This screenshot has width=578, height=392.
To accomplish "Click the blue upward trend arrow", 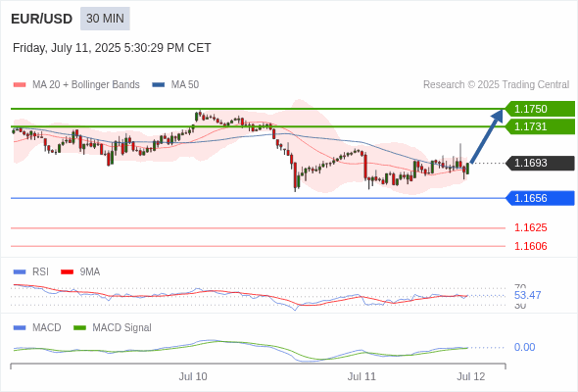I will [487, 136].
